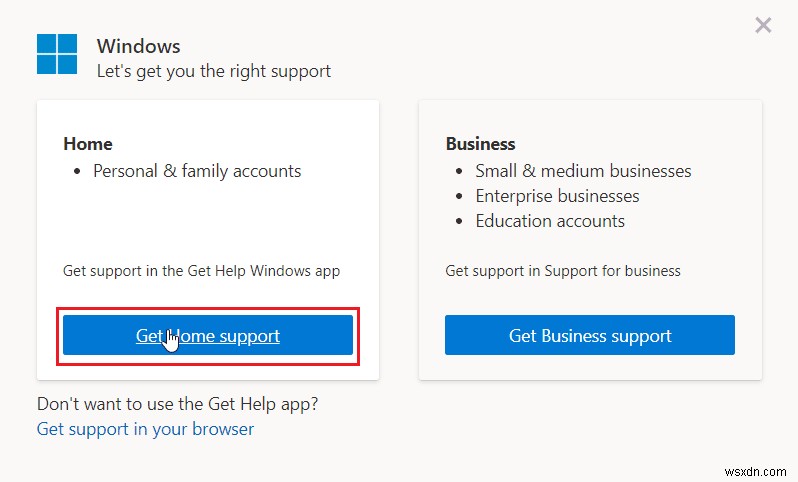Click the Windows title text
This screenshot has height=482, width=798.
[x=138, y=46]
